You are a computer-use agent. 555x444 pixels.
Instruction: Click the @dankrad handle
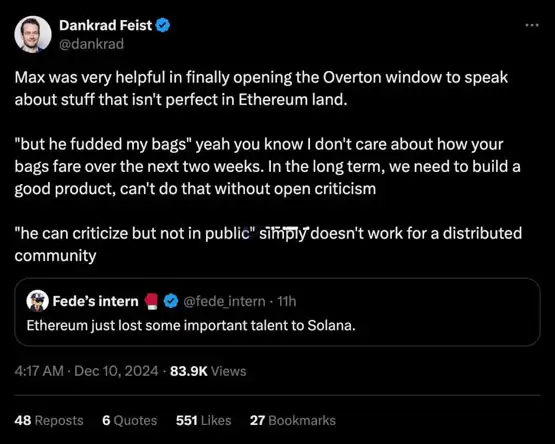(x=91, y=44)
